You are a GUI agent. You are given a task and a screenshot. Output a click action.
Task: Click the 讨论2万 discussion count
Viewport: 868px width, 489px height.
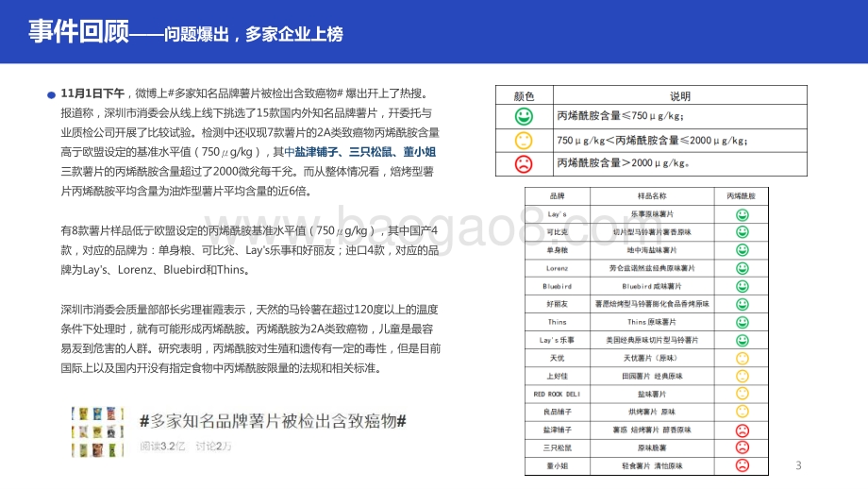pos(213,447)
